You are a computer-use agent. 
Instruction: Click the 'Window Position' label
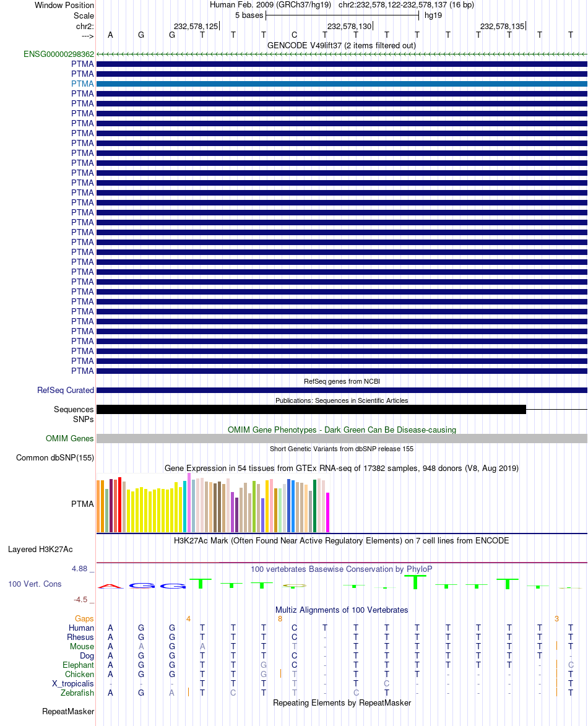[x=64, y=5]
